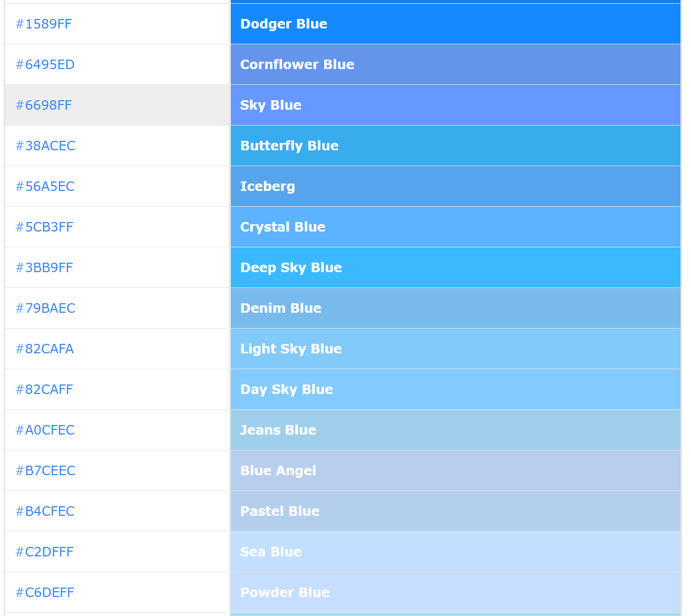Select the #3BB9FF hex code
Viewport: 691px width, 616px height.
[44, 267]
